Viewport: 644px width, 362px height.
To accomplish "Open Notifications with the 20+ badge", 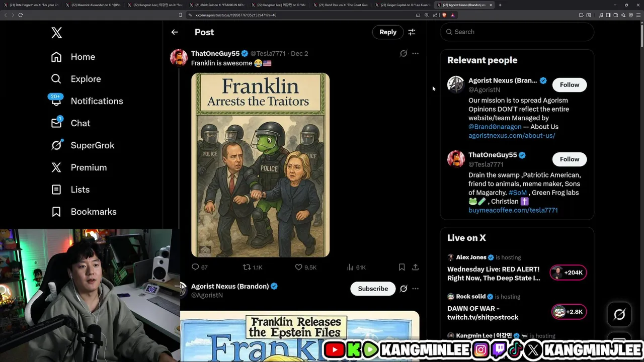I will click(x=87, y=101).
